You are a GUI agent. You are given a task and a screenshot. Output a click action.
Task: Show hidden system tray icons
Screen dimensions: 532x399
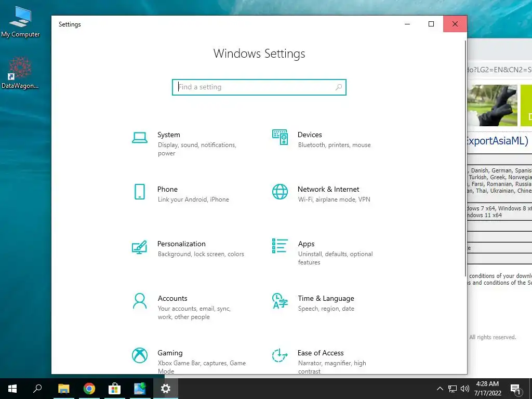(x=440, y=389)
